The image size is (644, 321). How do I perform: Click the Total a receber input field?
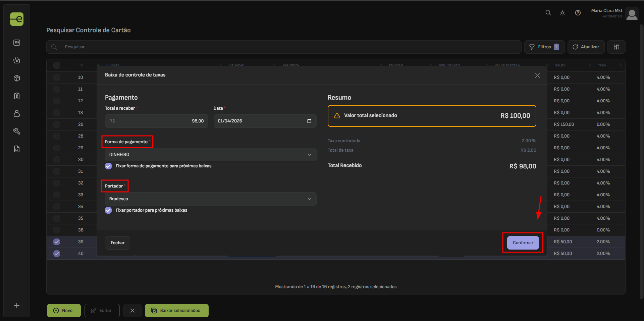[x=163, y=121]
